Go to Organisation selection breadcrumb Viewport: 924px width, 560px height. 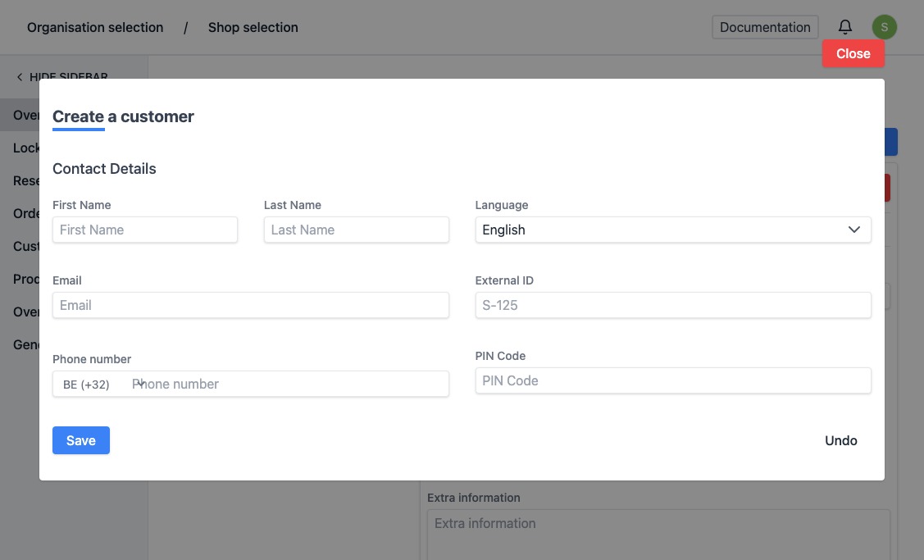95,27
